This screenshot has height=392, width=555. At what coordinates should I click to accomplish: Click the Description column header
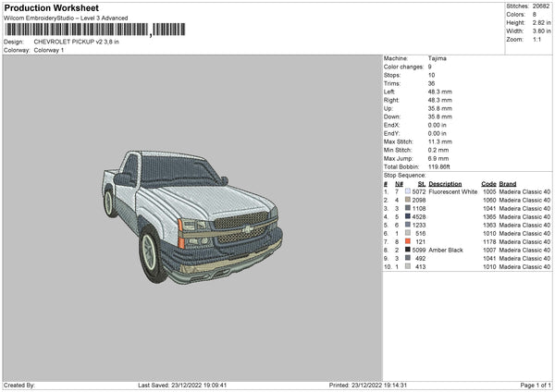[x=445, y=184]
